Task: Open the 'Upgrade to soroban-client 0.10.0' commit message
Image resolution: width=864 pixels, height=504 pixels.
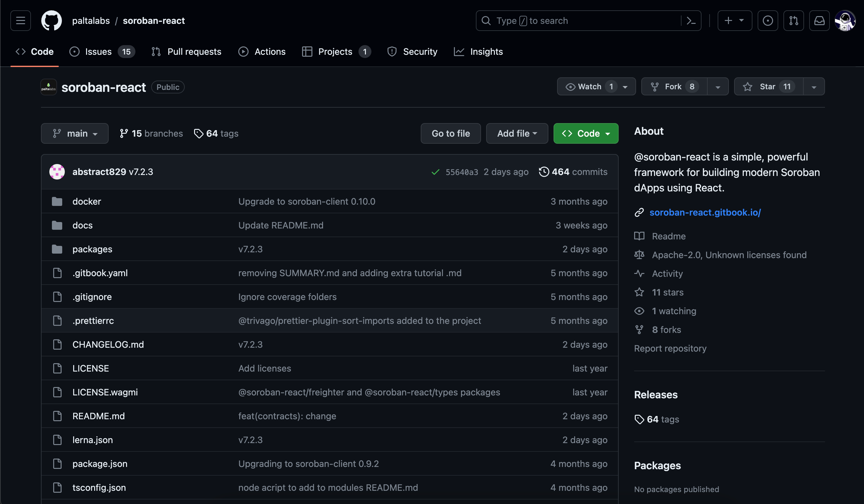Action: (307, 201)
